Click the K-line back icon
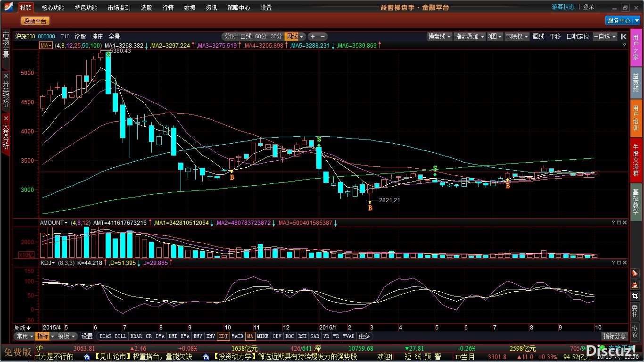The height and width of the screenshot is (362, 644). point(623,36)
